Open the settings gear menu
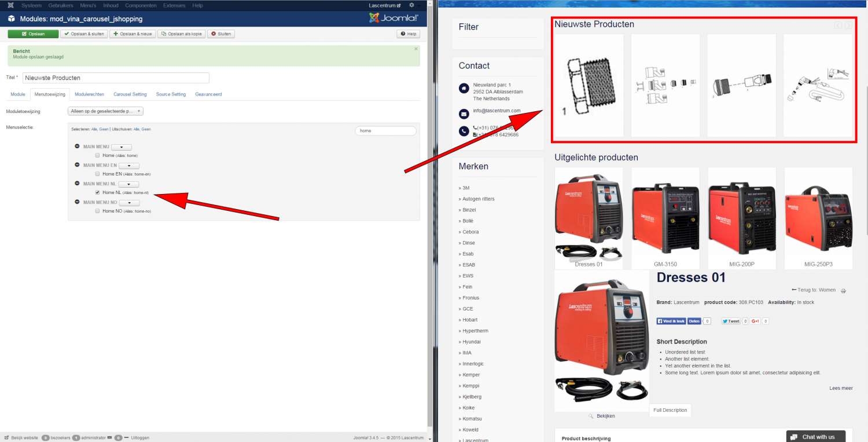This screenshot has width=868, height=442. point(411,5)
